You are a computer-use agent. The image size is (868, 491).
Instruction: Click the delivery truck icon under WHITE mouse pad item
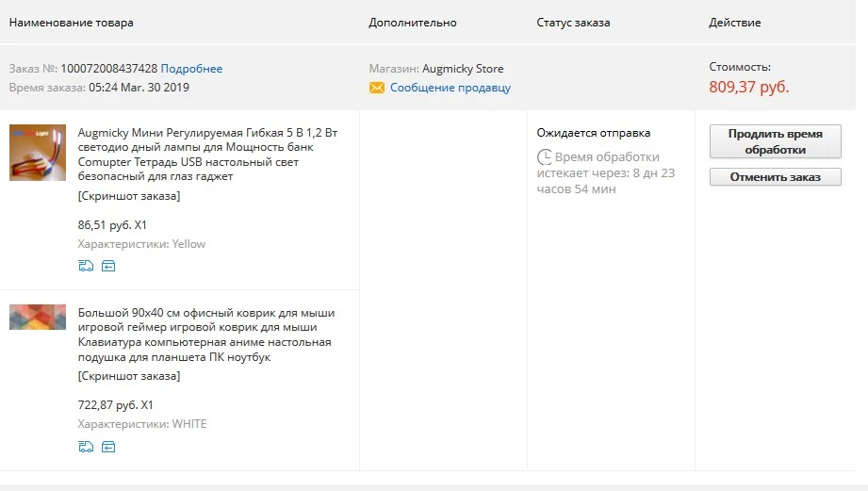pos(86,447)
